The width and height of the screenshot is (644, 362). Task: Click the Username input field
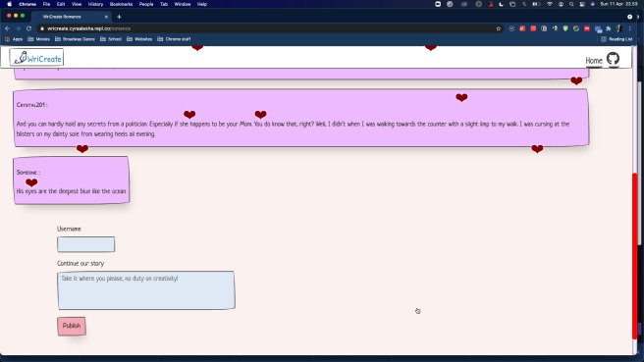(x=85, y=244)
